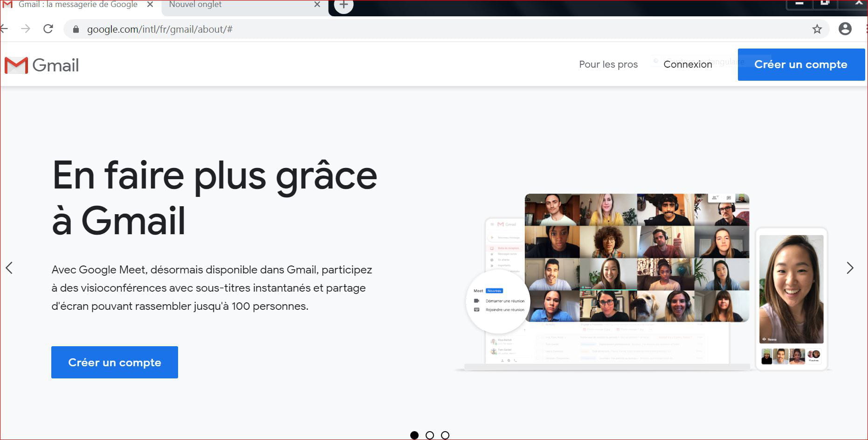The width and height of the screenshot is (868, 440).
Task: Open Pour les pros link
Action: 608,64
